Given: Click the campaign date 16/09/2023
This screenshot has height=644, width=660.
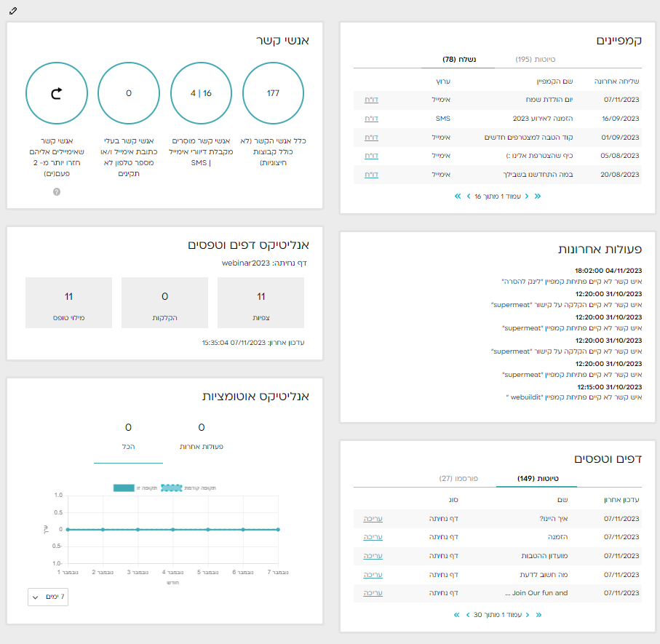Looking at the screenshot, I should pos(621,119).
